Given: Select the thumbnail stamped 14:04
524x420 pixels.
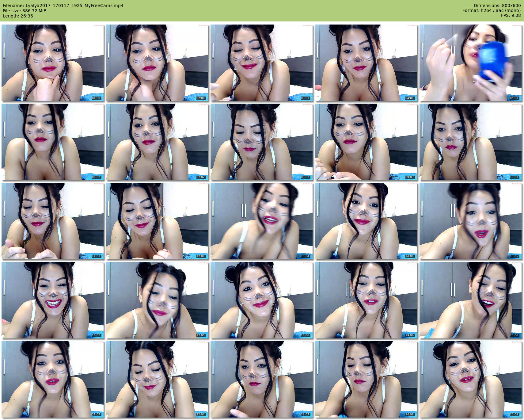Looking at the screenshot, I should [366, 221].
